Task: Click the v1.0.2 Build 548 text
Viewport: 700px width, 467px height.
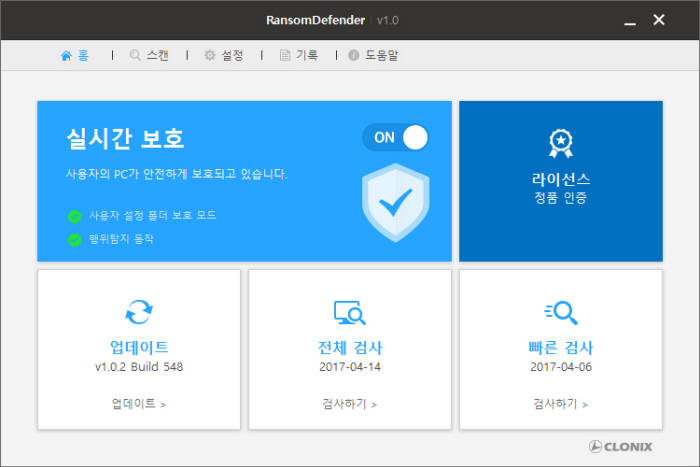Action: pyautogui.click(x=139, y=367)
